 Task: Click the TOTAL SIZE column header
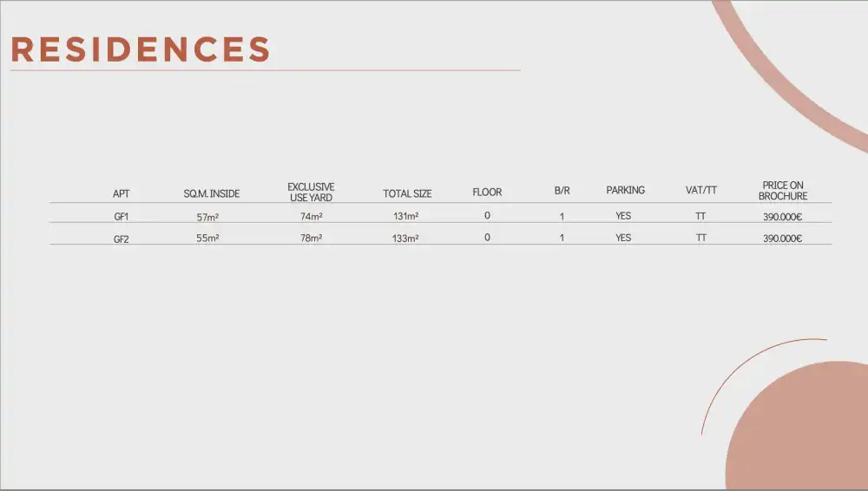pyautogui.click(x=407, y=193)
